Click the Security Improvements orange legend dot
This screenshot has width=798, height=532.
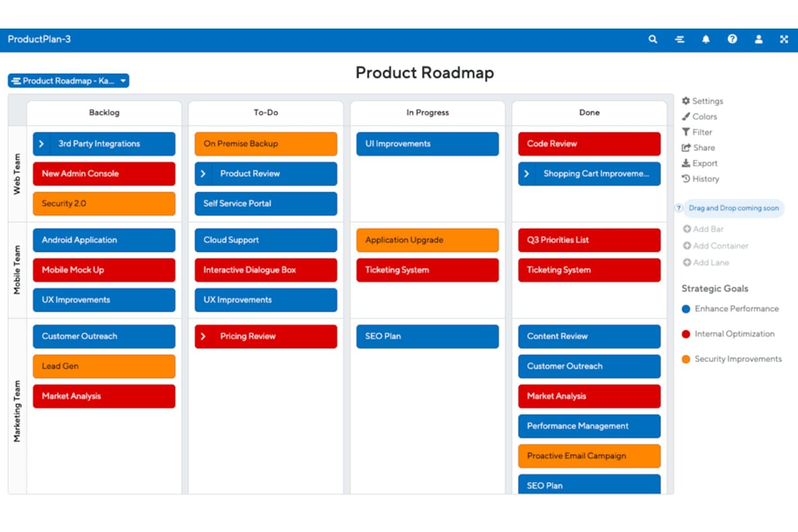[x=686, y=359]
